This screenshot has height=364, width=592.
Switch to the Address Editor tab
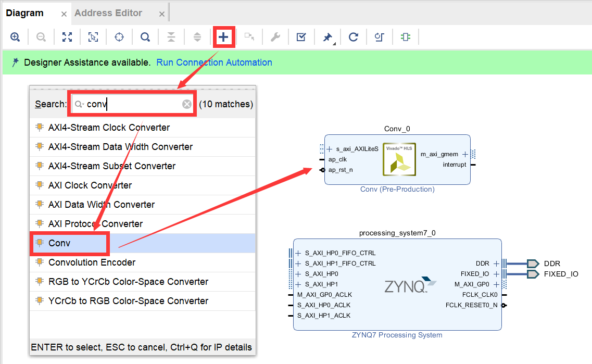(x=108, y=13)
